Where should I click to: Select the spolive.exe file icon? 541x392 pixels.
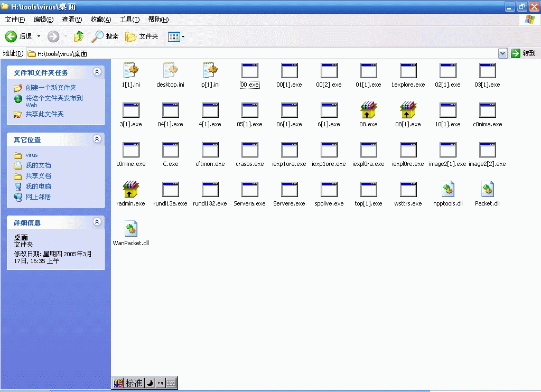(x=329, y=189)
